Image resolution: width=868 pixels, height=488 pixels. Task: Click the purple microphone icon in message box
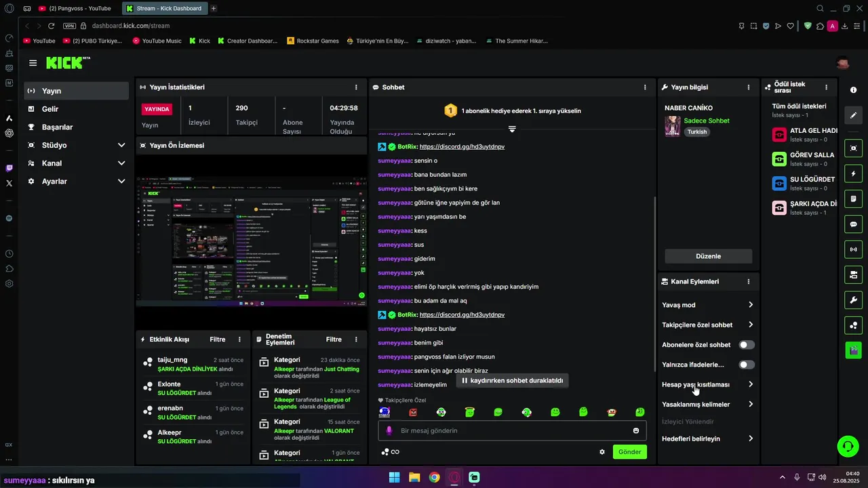(x=389, y=430)
